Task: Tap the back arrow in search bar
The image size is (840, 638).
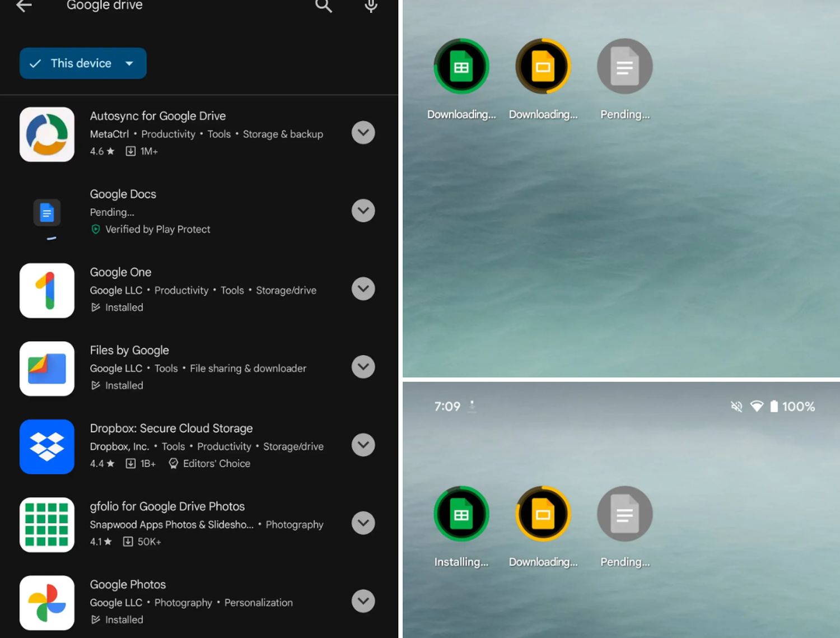Action: tap(24, 6)
